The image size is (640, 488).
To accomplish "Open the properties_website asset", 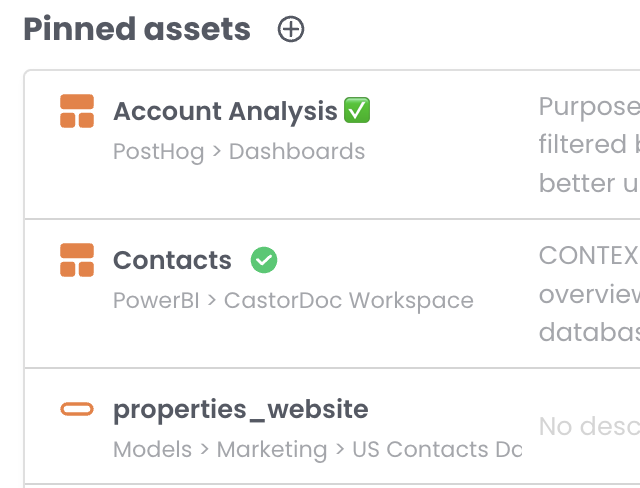I will tap(240, 409).
